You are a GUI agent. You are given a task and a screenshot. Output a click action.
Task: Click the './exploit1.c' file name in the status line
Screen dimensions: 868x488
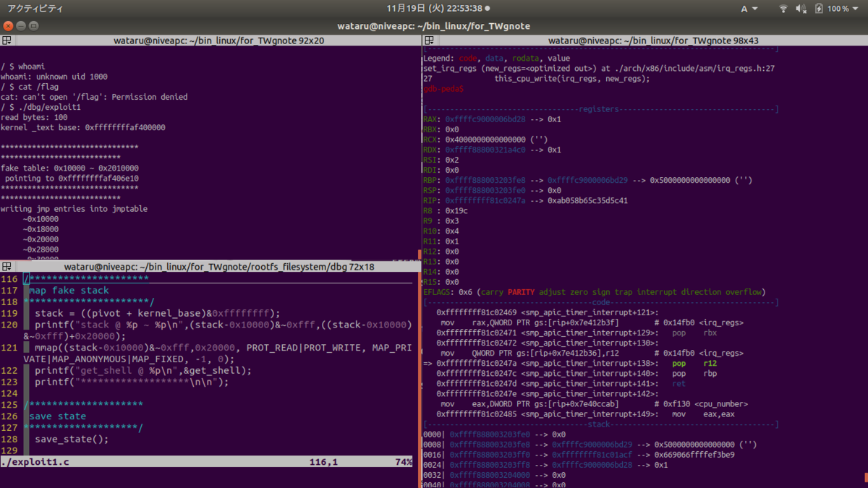35,462
